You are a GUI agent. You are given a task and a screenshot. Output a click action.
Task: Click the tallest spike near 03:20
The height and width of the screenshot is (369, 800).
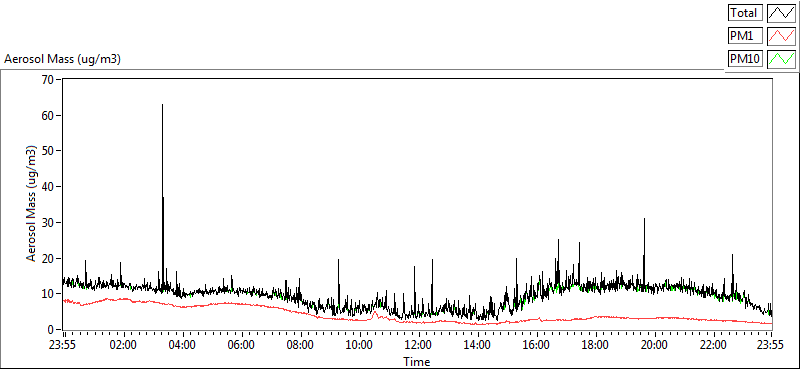pyautogui.click(x=162, y=105)
